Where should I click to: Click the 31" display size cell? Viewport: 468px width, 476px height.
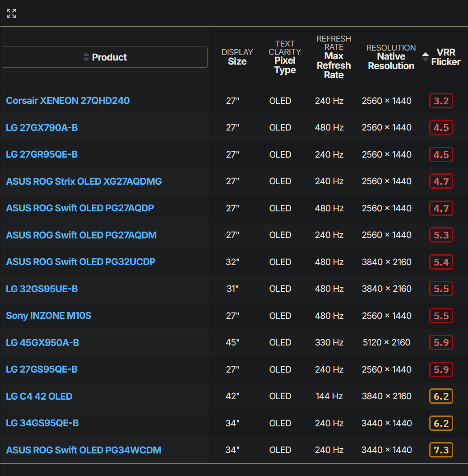point(232,289)
